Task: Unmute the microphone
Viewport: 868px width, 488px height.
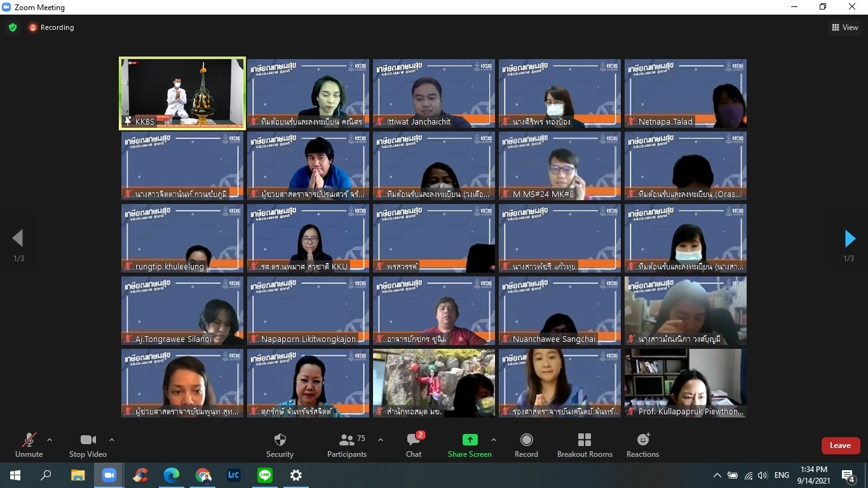Action: click(29, 445)
